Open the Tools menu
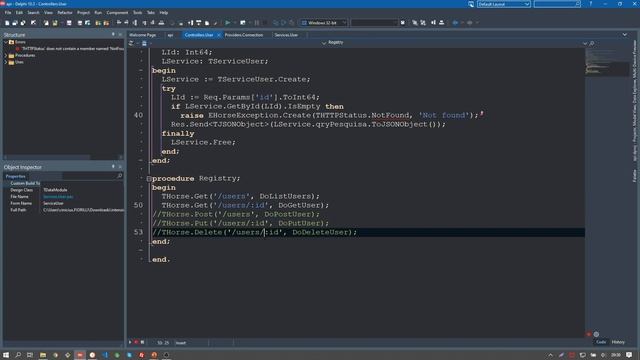The image size is (640, 360). tap(138, 13)
